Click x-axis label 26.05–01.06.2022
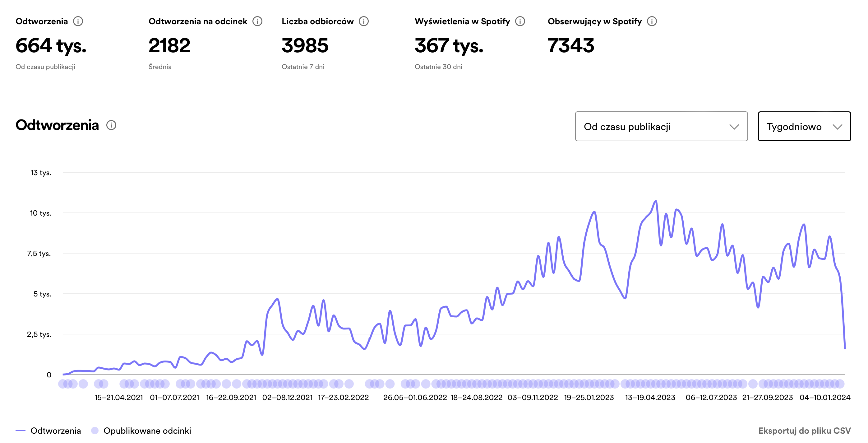This screenshot has height=443, width=868. (x=415, y=398)
